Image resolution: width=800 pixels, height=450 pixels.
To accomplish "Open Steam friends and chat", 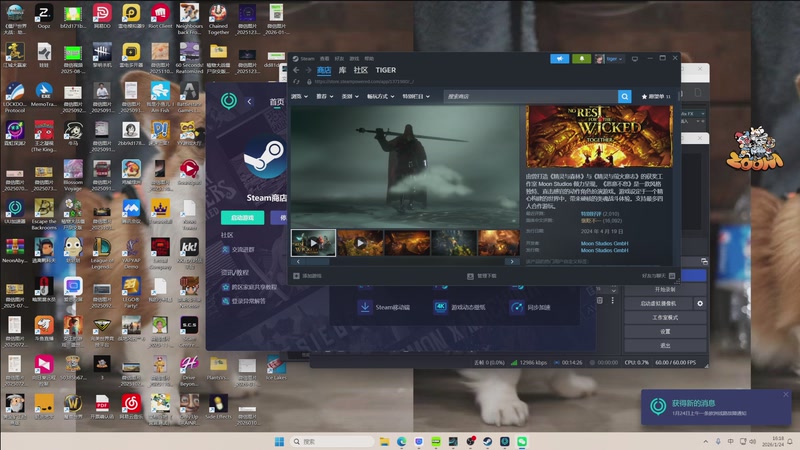I will [658, 276].
